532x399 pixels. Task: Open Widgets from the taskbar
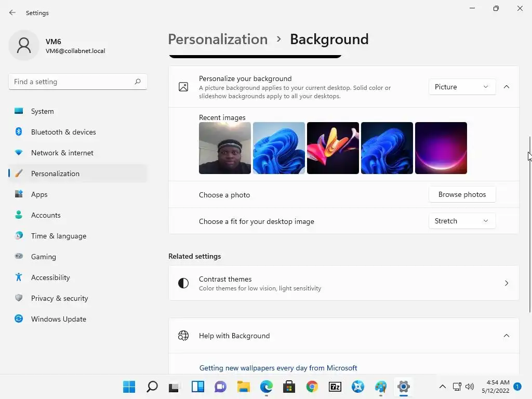(x=198, y=387)
